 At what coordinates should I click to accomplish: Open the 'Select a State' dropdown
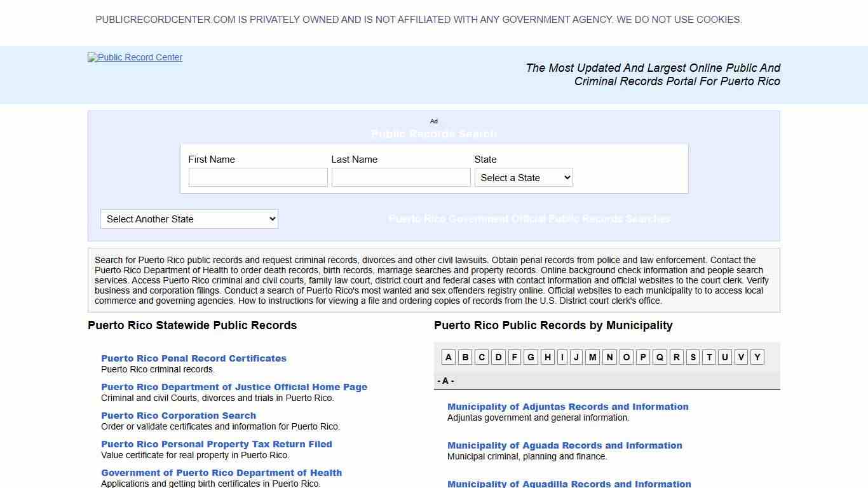pos(523,177)
